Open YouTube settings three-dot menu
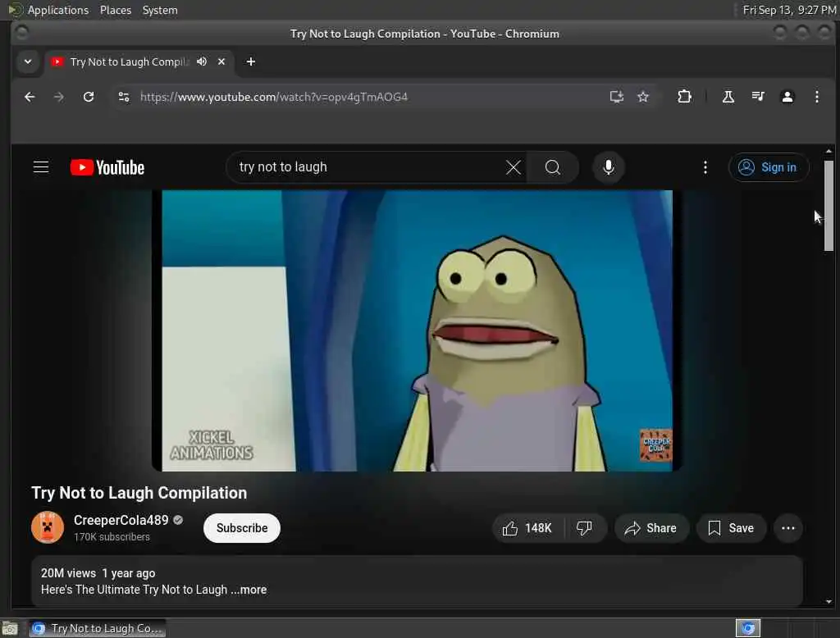 [x=705, y=167]
